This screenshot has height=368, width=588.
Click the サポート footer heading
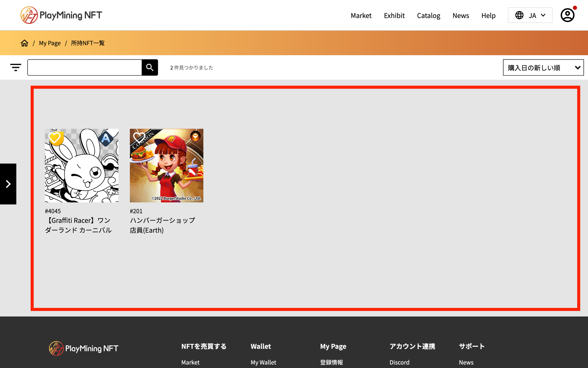tap(472, 346)
